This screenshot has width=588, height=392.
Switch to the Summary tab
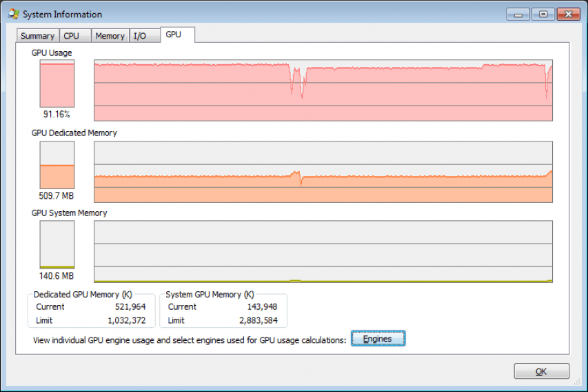[37, 36]
